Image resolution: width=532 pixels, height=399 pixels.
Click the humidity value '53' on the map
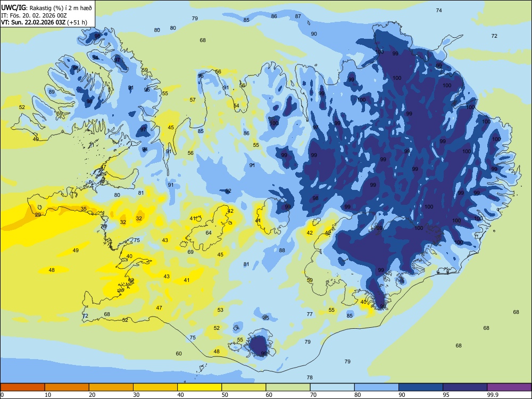(221, 310)
